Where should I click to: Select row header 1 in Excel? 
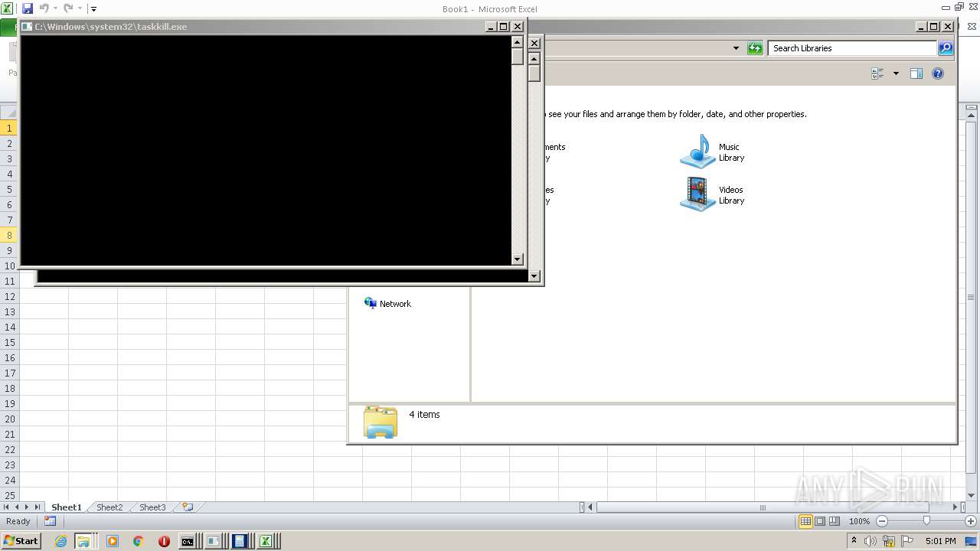[x=9, y=128]
